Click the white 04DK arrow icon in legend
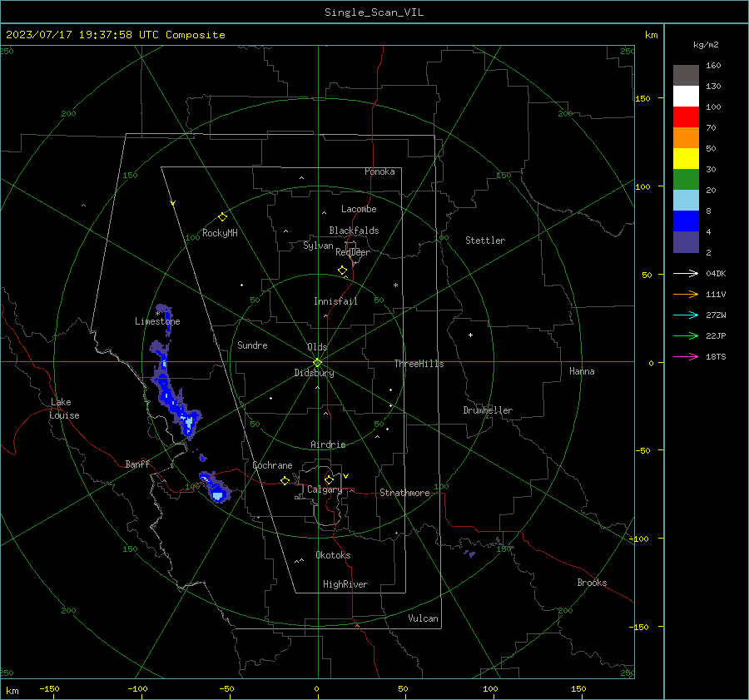 point(686,273)
